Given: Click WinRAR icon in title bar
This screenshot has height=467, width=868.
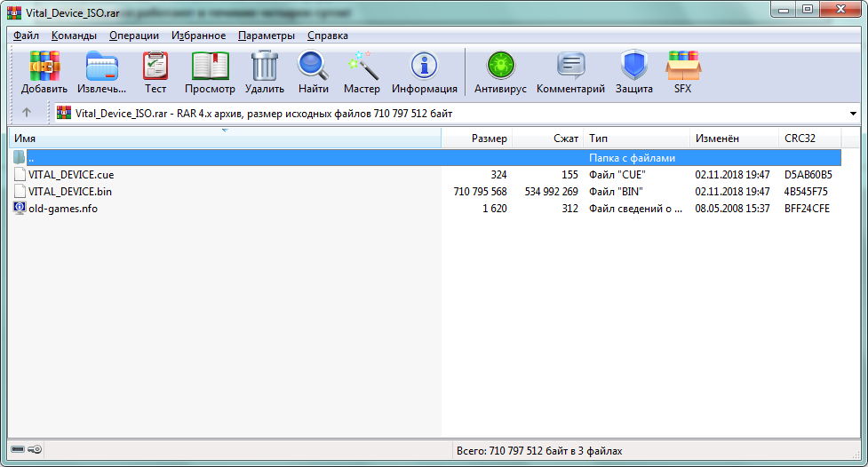Looking at the screenshot, I should (14, 12).
